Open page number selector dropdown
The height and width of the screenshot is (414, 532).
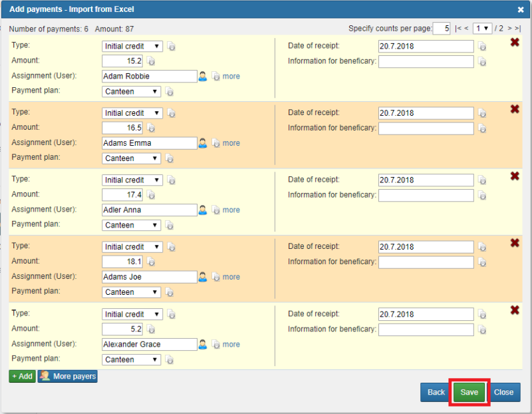[482, 29]
